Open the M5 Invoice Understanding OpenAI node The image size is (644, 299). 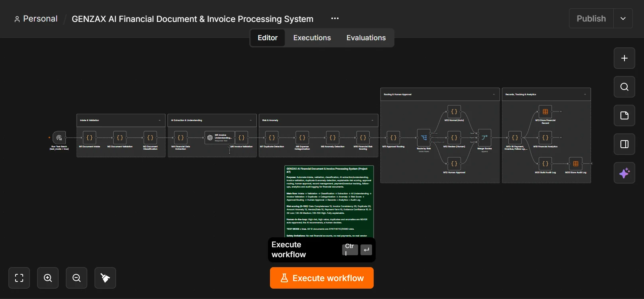[x=219, y=138]
